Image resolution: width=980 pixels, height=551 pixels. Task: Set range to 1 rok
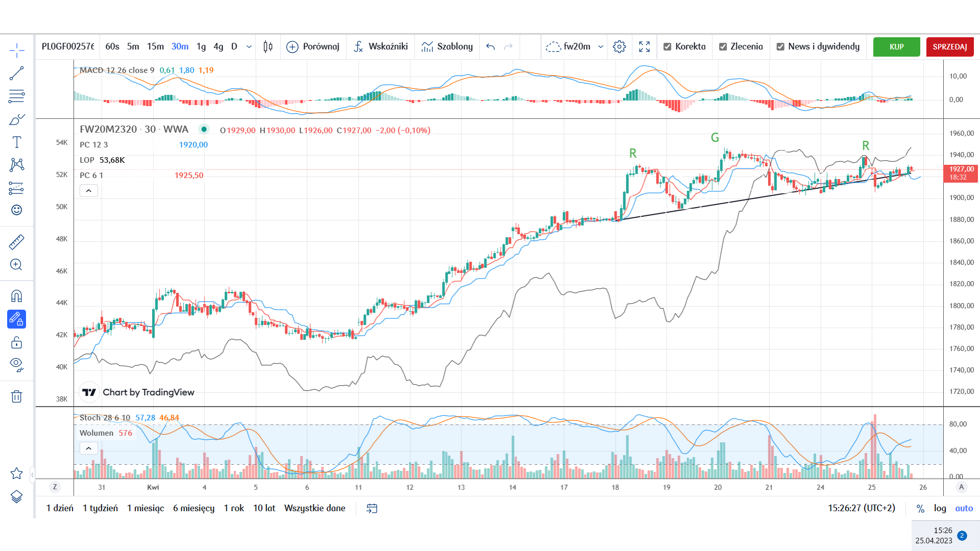(234, 508)
